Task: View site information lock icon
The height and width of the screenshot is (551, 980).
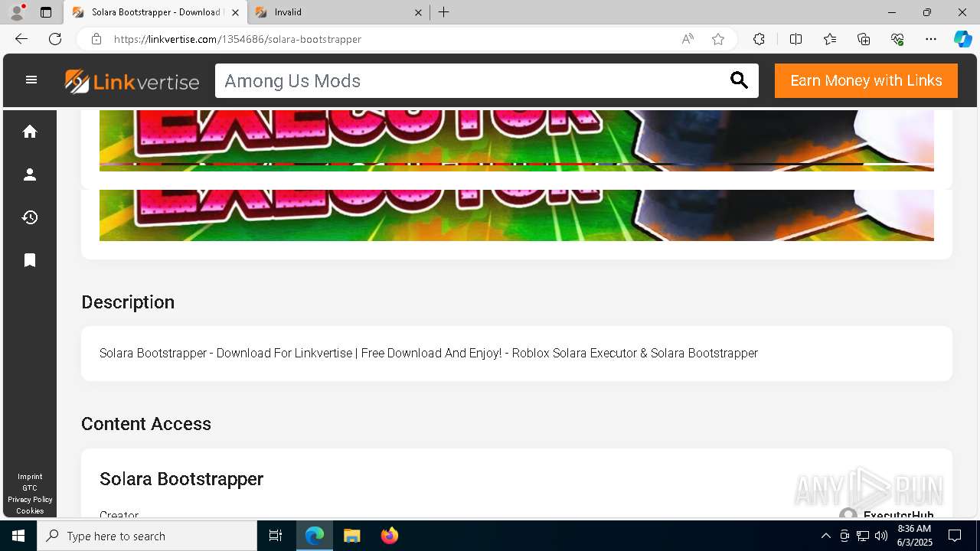Action: point(96,39)
